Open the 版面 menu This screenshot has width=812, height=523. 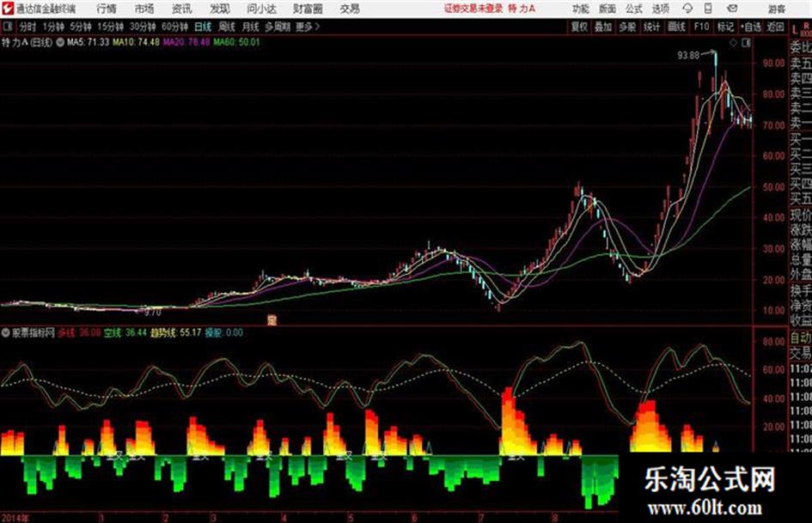607,9
